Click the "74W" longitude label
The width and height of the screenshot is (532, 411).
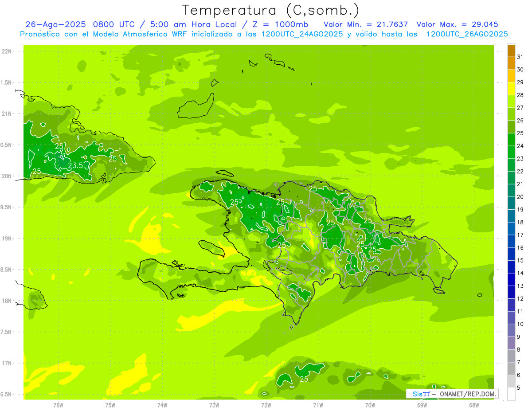click(x=162, y=405)
